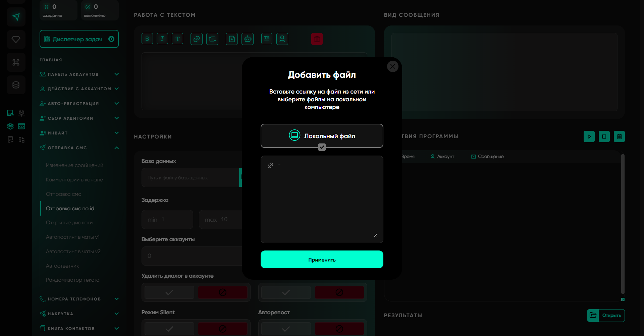Image resolution: width=644 pixels, height=336 pixels.
Task: Click the italic formatting icon
Action: click(x=162, y=39)
